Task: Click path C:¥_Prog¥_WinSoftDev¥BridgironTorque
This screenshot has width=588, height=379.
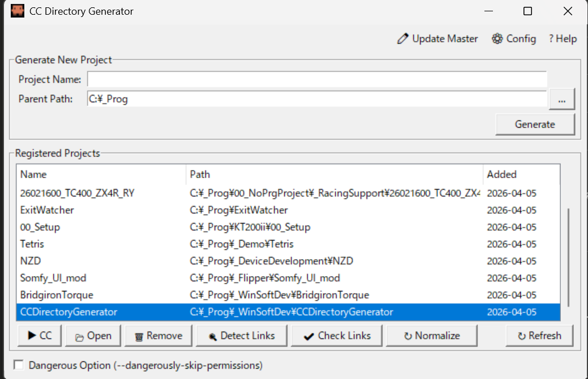Action: click(280, 295)
